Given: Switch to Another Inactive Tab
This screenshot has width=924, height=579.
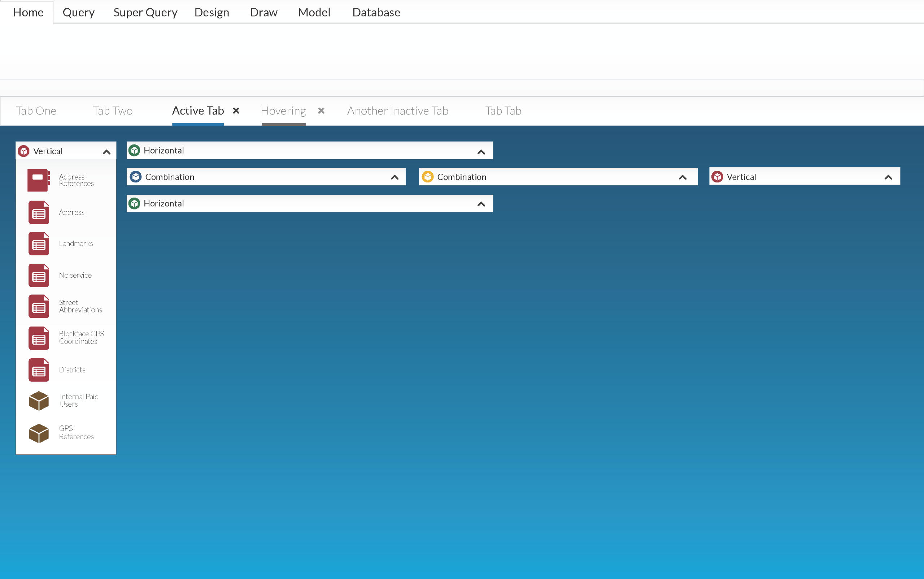Looking at the screenshot, I should click(397, 111).
